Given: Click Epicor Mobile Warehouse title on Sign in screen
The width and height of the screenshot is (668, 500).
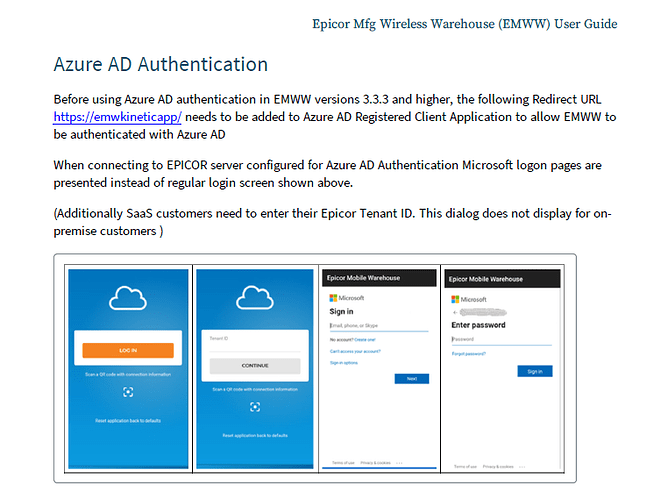Looking at the screenshot, I should click(363, 278).
